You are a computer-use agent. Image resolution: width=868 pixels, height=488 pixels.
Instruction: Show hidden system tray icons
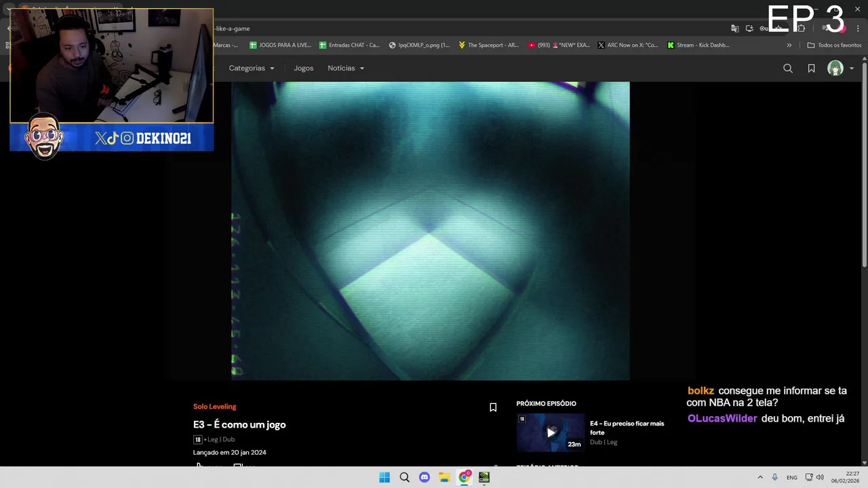pos(760,477)
